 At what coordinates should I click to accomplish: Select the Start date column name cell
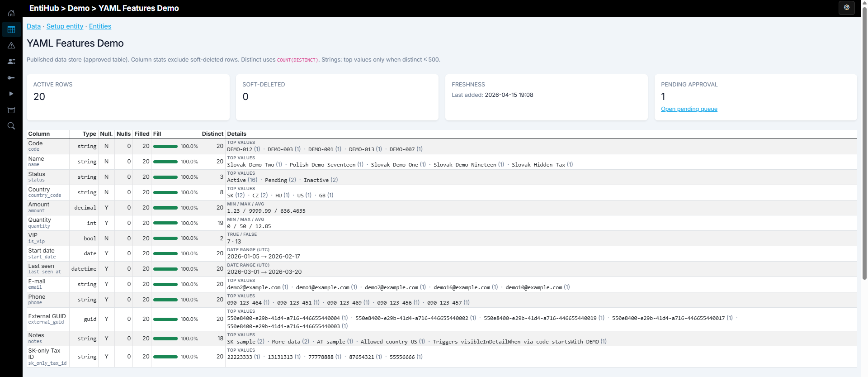[48, 253]
